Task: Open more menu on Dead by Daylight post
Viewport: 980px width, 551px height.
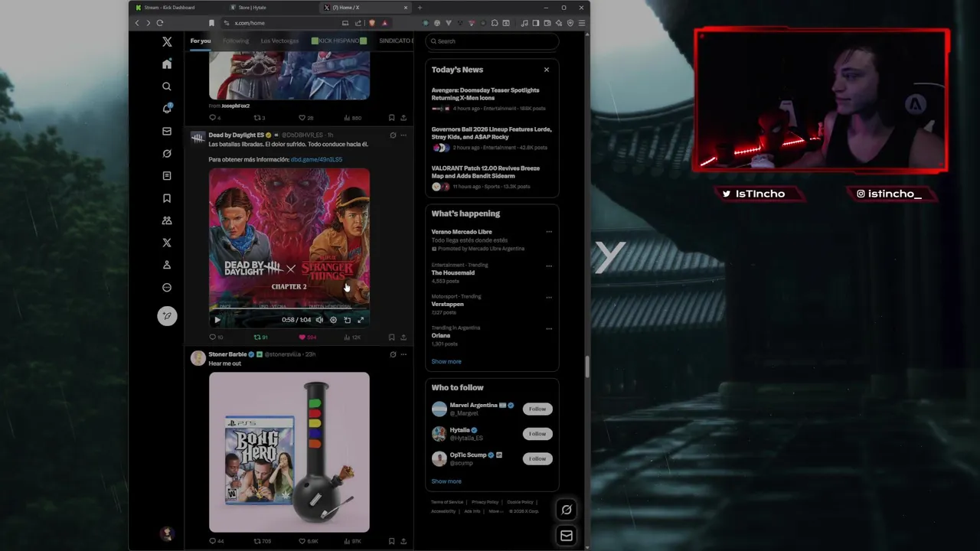Action: click(x=403, y=135)
